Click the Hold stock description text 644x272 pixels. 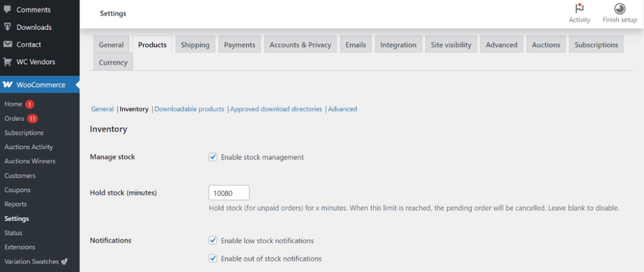coord(414,208)
